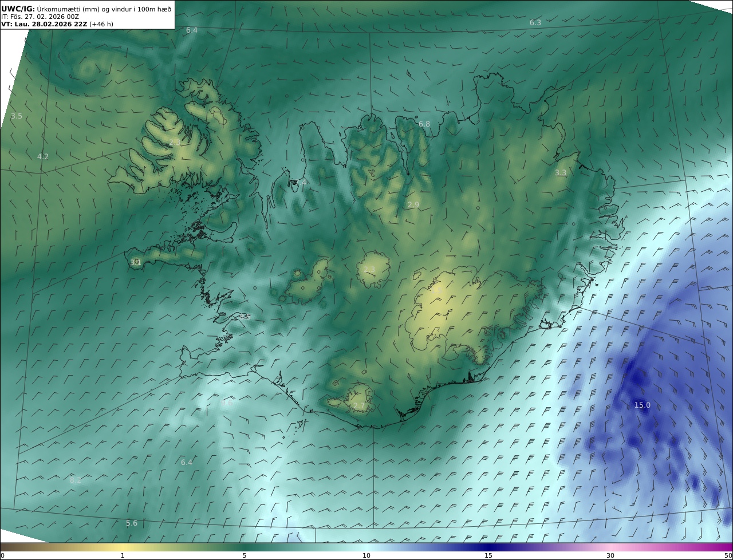Click the 2.3 label on the Westfjords peninsula
This screenshot has width=733, height=560.
click(174, 141)
